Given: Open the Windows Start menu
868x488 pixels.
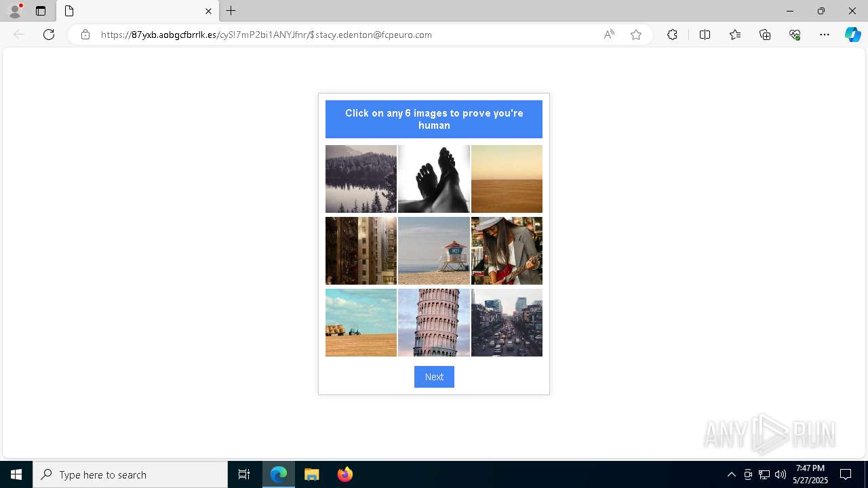Looking at the screenshot, I should (x=16, y=474).
